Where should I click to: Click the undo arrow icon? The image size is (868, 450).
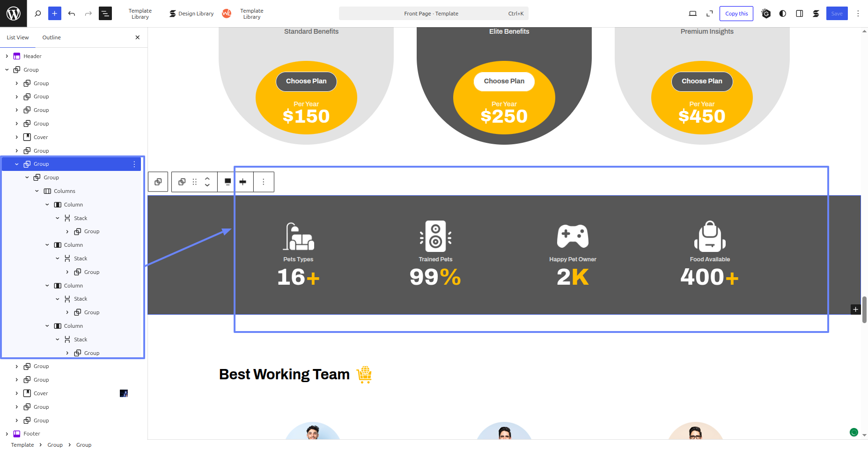72,14
